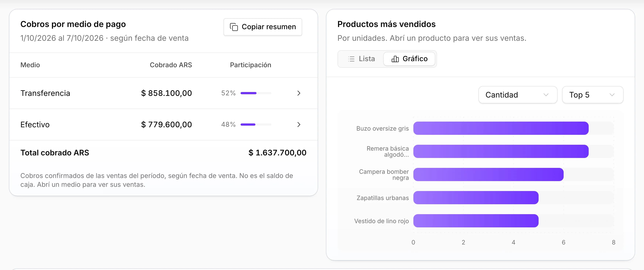Image resolution: width=644 pixels, height=270 pixels.
Task: Click the Buzo oversize gris label
Action: point(383,128)
